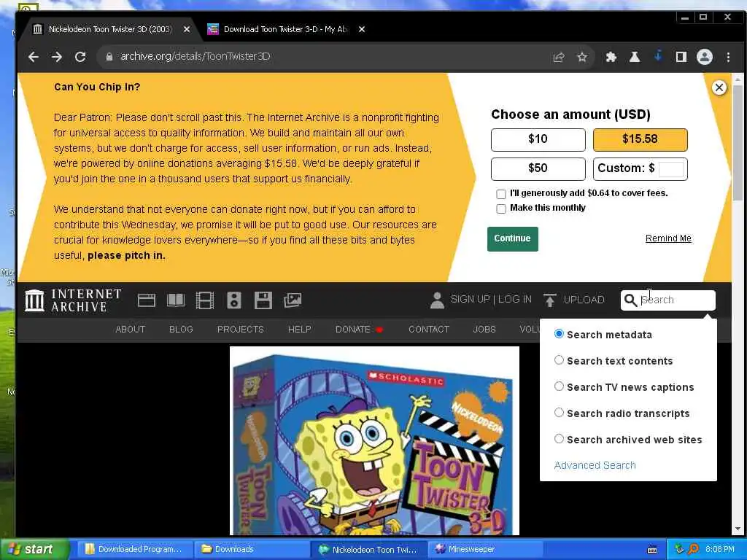Open the share page icon in address bar
747x560 pixels.
tap(559, 57)
